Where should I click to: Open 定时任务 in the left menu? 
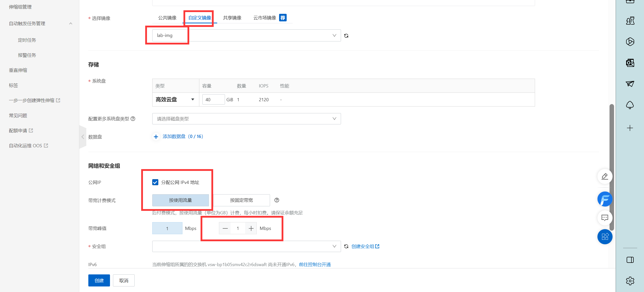27,40
